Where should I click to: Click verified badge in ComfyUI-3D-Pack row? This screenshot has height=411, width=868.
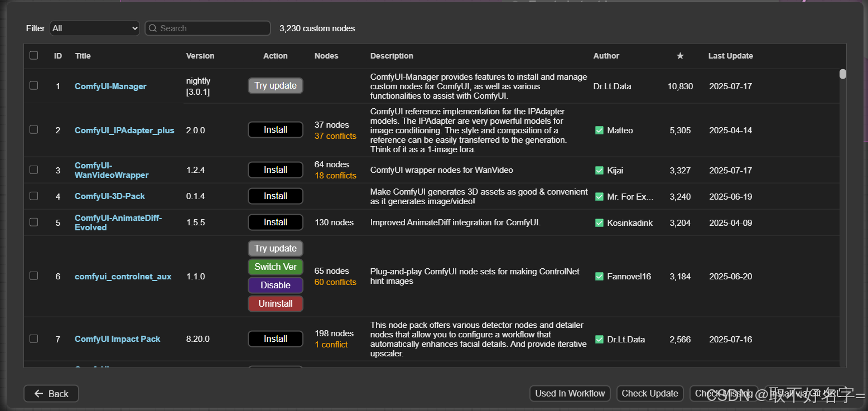point(599,196)
